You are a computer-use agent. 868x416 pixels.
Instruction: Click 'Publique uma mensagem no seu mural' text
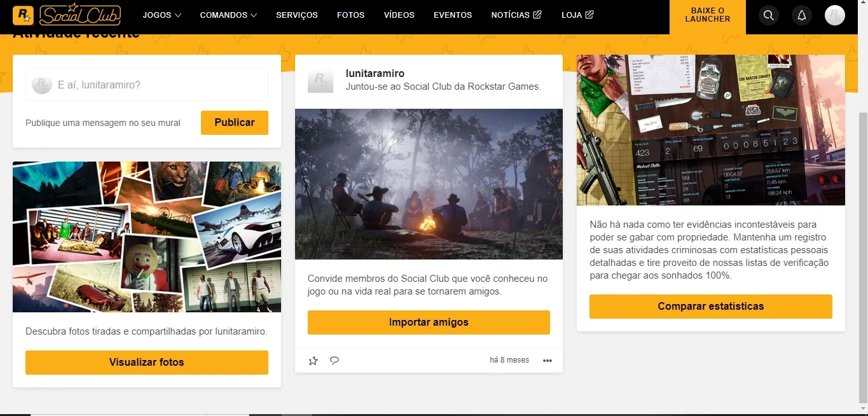[103, 123]
